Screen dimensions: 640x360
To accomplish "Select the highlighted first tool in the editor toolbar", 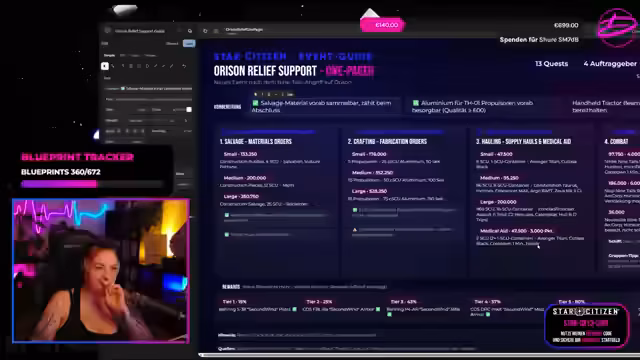I will [104, 66].
